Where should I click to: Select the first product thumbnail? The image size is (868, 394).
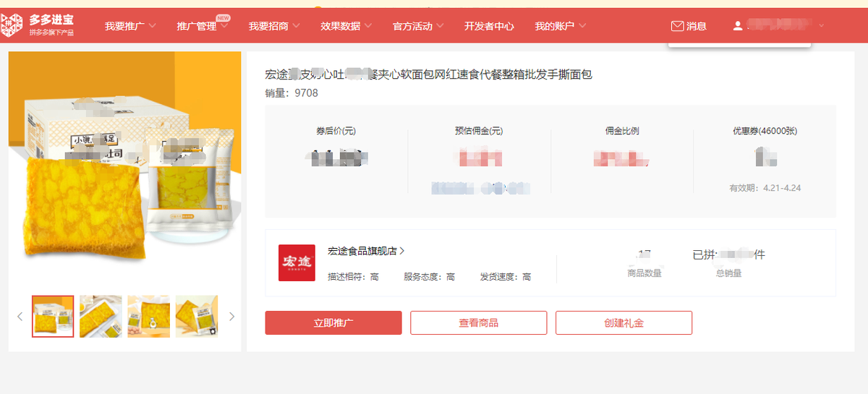tap(53, 317)
